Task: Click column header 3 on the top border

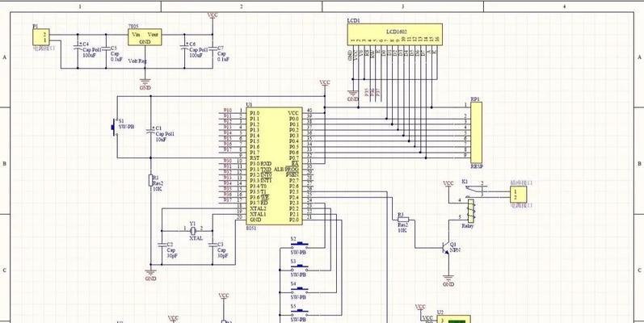Action: pos(403,6)
